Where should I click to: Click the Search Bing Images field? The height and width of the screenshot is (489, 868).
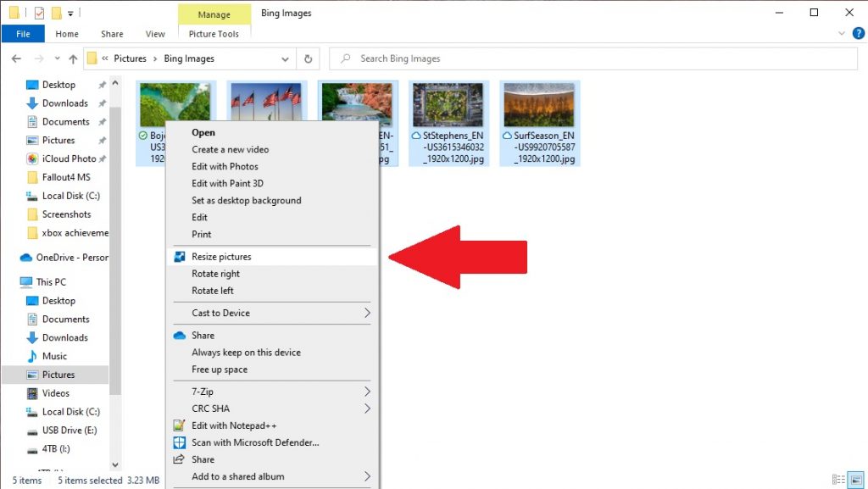593,58
